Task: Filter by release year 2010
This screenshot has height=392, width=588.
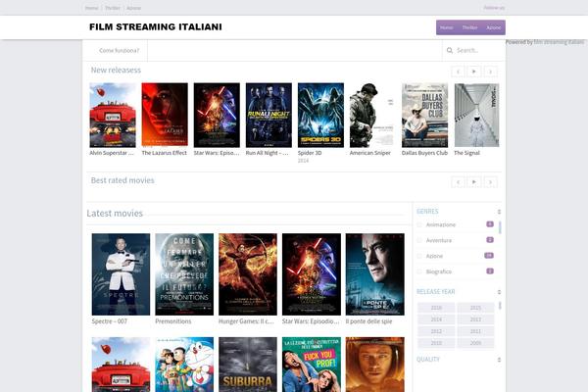Action: (436, 343)
